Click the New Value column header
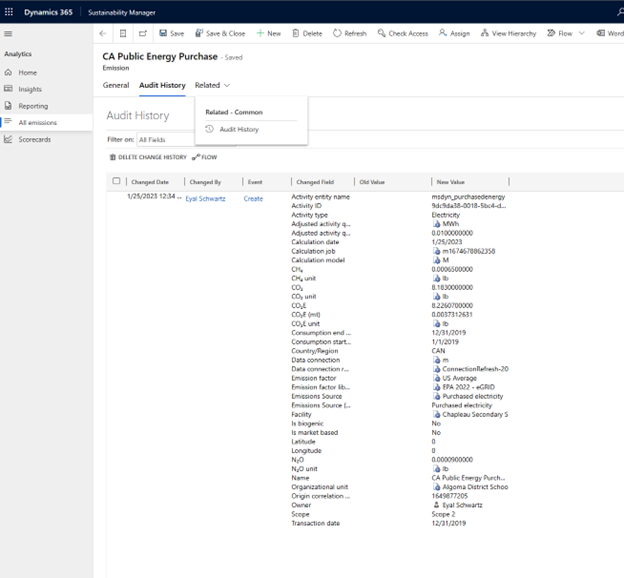This screenshot has height=578, width=624. pyautogui.click(x=450, y=182)
